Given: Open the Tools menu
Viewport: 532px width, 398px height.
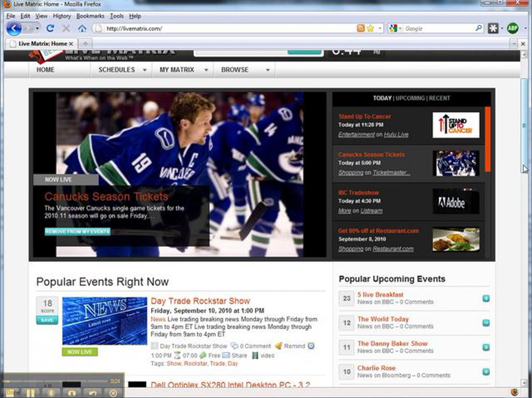Looking at the screenshot, I should (x=117, y=16).
